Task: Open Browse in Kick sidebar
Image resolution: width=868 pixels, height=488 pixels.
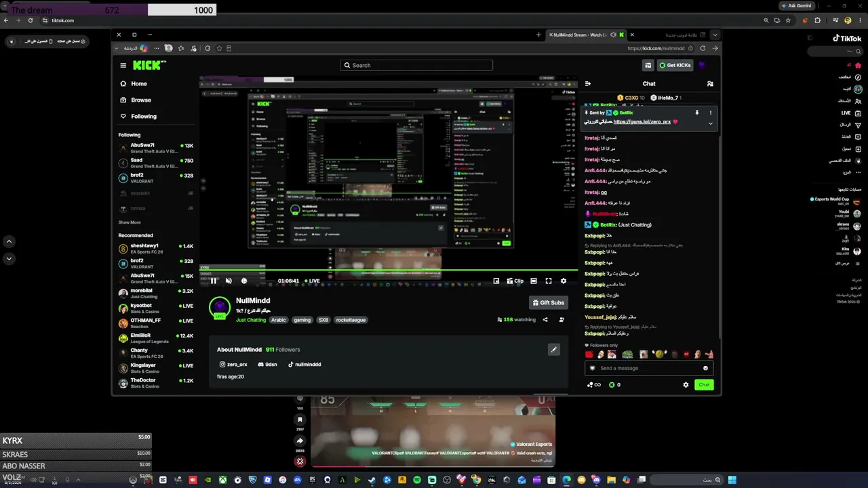Action: tap(135, 100)
